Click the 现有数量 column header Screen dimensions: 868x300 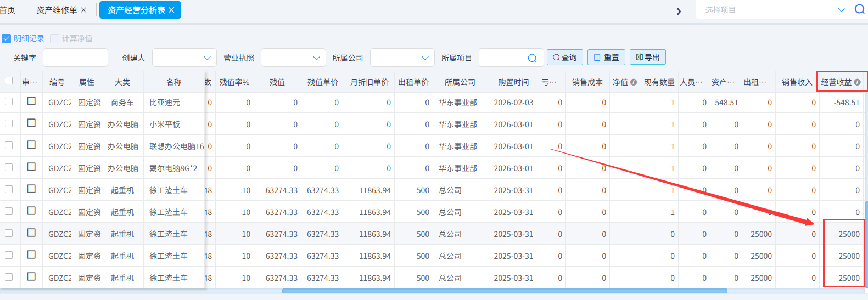tap(659, 82)
